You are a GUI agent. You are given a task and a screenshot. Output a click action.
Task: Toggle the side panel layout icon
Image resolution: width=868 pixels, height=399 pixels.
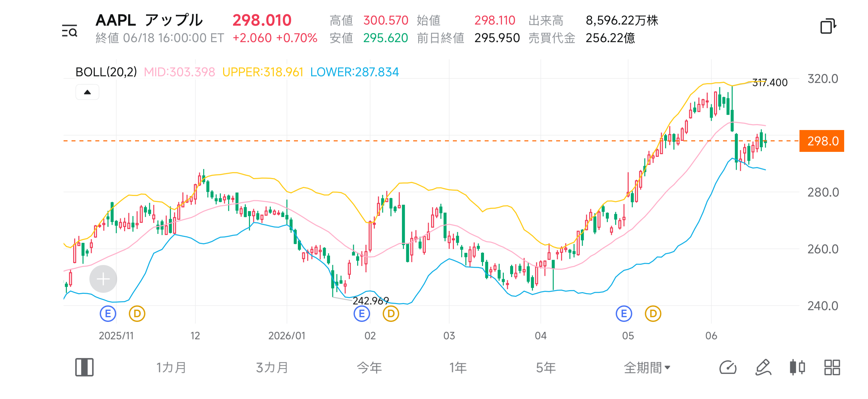coord(84,367)
